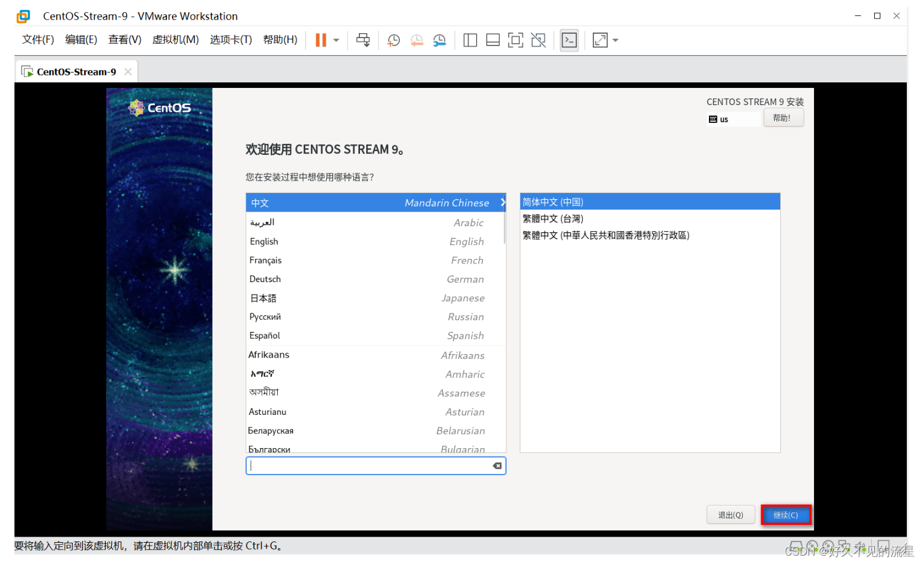Select 中文 Mandarin Chinese language
Screen dimensions: 924x563
[x=375, y=203]
